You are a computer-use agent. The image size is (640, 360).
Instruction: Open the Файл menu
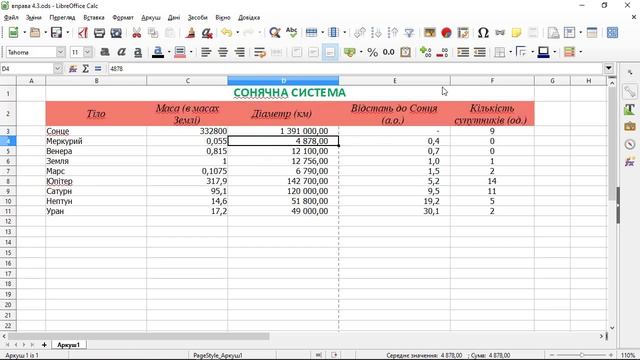[x=11, y=18]
